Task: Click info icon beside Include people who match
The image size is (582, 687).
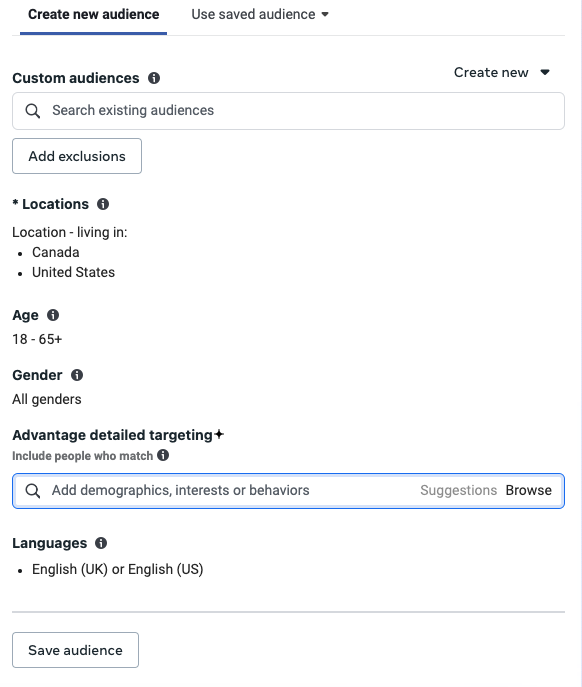Action: pos(163,455)
